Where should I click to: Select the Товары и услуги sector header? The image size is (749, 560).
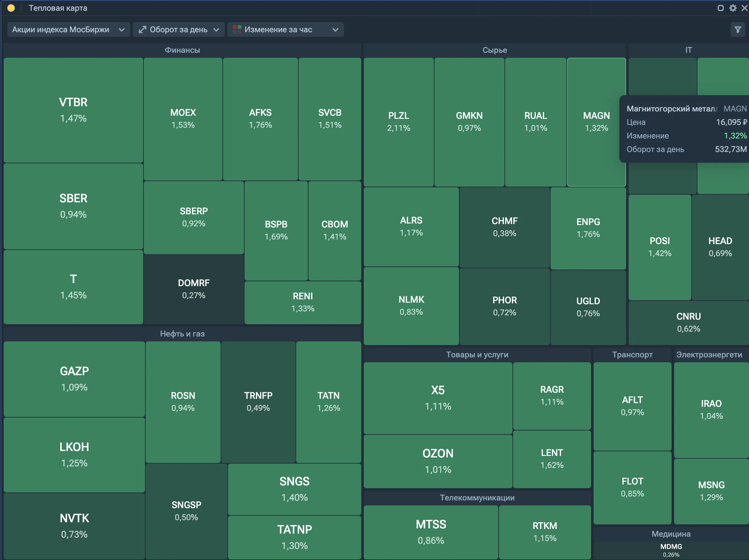click(x=477, y=355)
